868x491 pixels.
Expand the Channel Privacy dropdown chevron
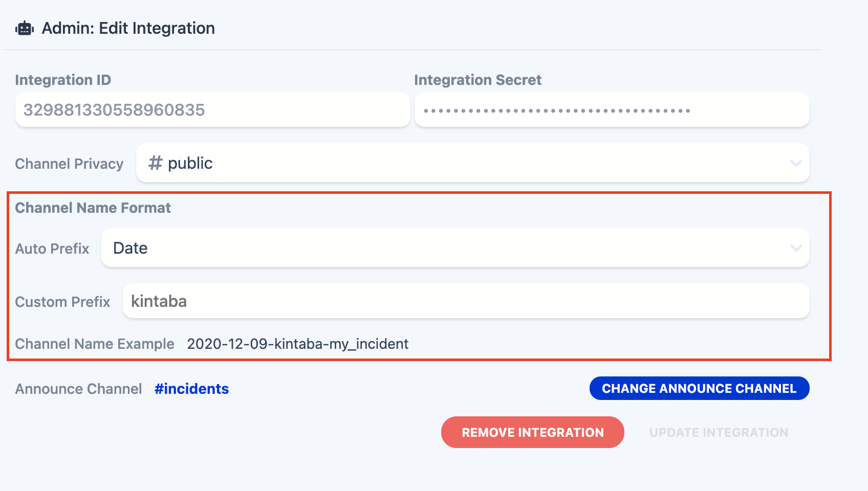(x=796, y=163)
